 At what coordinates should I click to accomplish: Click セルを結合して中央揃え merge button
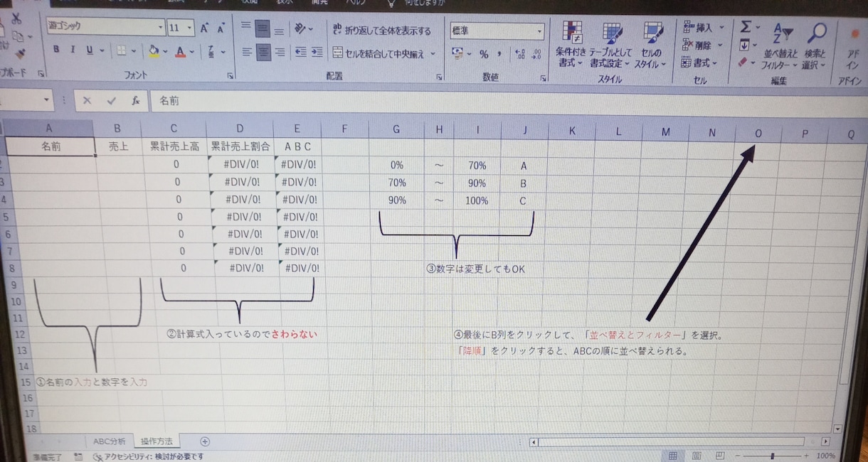tap(379, 53)
